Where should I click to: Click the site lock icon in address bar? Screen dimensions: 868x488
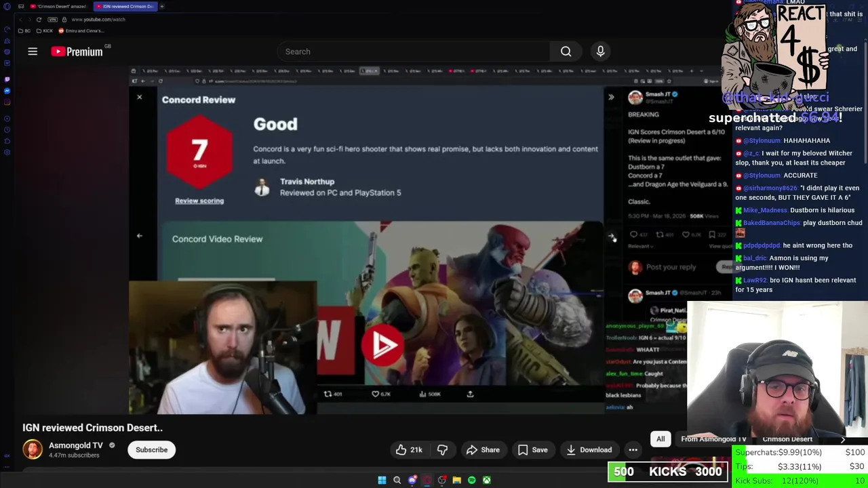(64, 20)
